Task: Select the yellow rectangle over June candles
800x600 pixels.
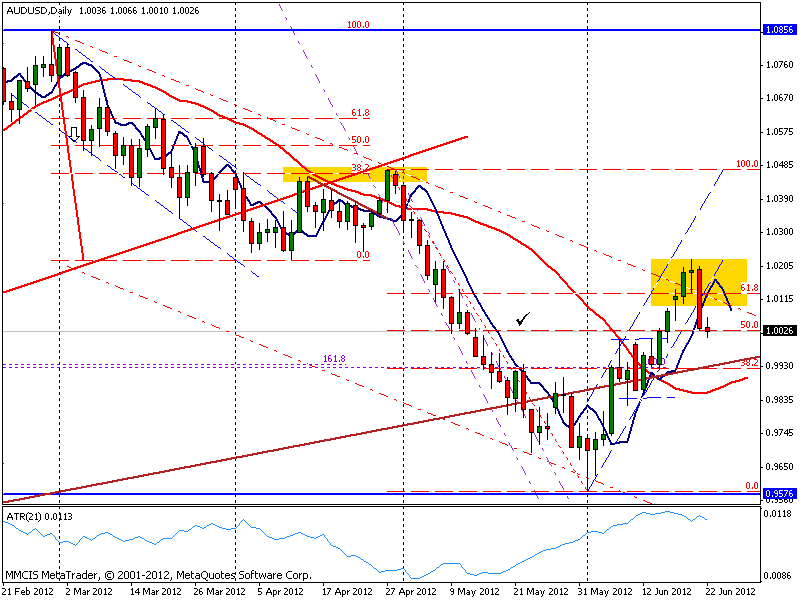Action: pos(699,282)
